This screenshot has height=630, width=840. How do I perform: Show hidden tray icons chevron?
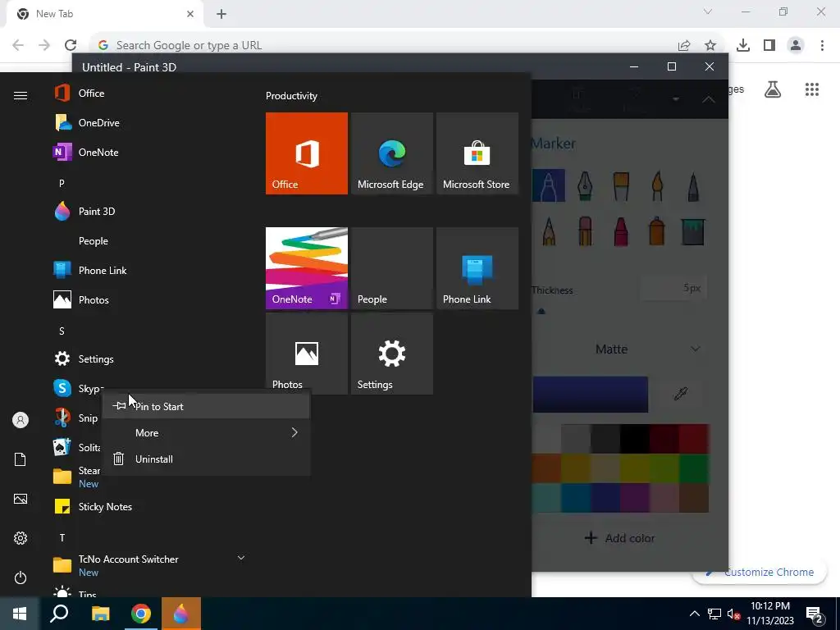(x=694, y=614)
